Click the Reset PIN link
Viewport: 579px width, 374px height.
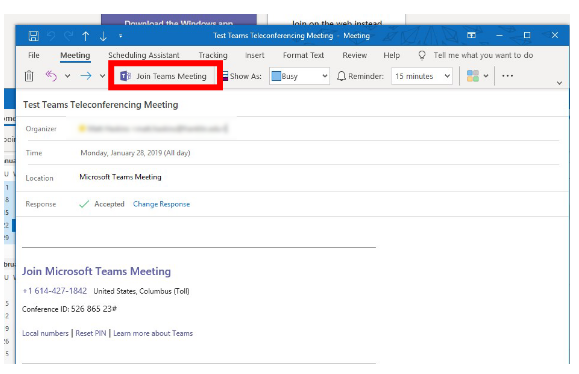pyautogui.click(x=91, y=333)
